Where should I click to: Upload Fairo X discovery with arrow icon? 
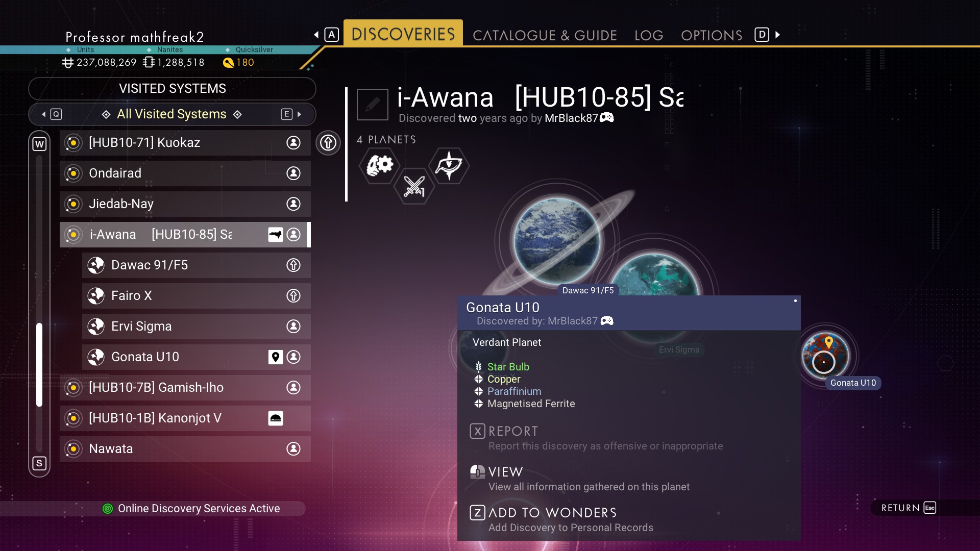[x=293, y=296]
